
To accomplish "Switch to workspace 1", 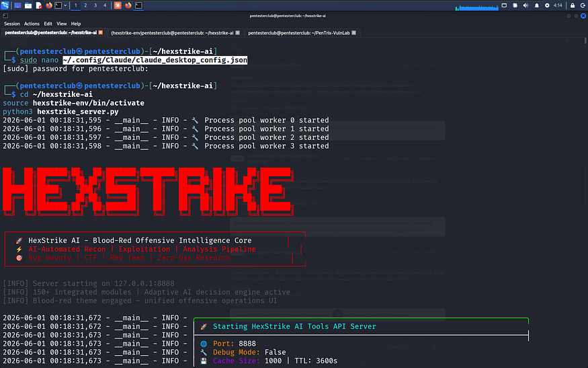I will coord(76,5).
